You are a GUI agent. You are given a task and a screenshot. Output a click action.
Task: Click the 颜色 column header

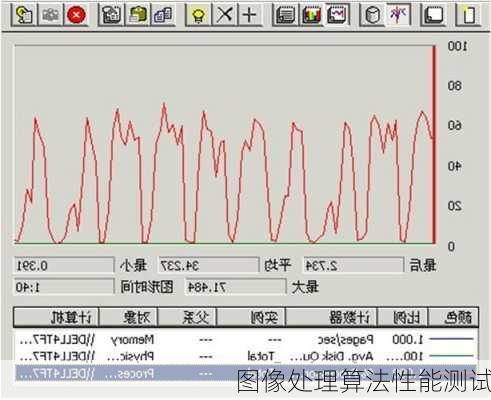click(x=454, y=317)
